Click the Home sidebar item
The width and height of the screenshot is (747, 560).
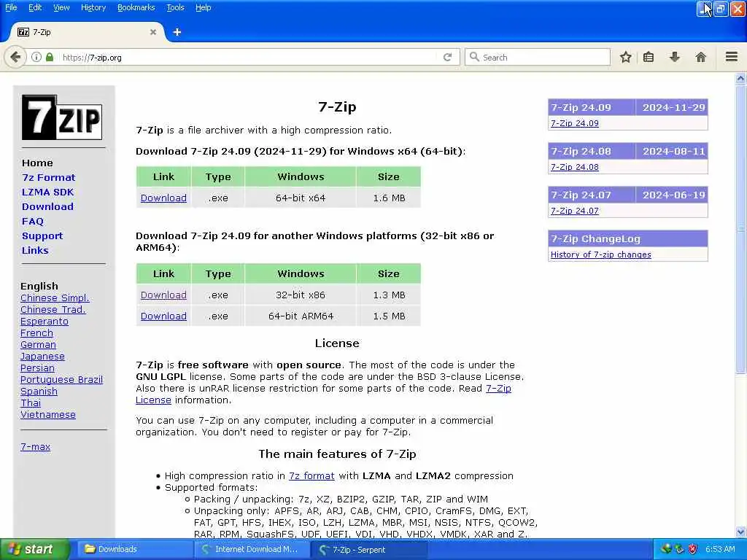coord(37,163)
